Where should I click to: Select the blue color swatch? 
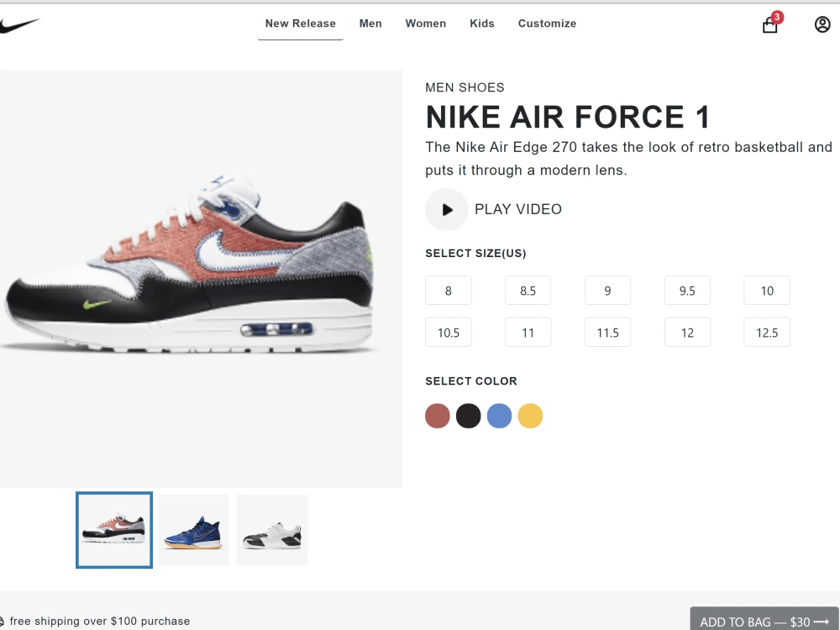pyautogui.click(x=499, y=416)
